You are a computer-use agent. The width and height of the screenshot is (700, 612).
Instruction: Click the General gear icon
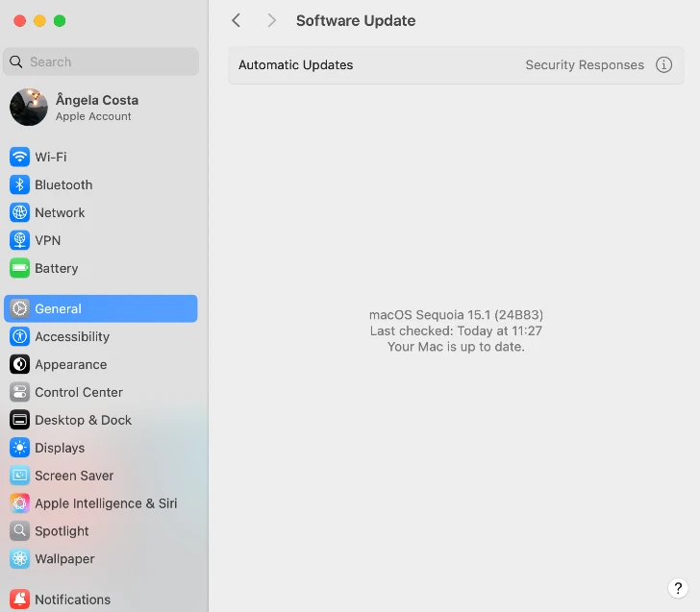click(x=19, y=308)
